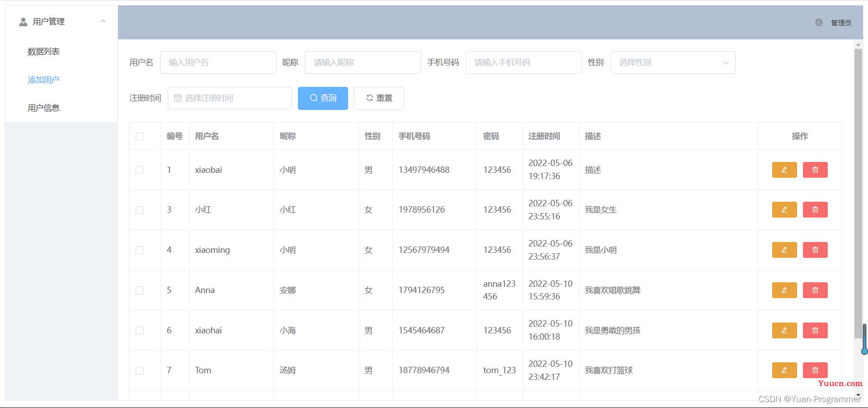The height and width of the screenshot is (408, 868).
Task: Click the vertical scrollbar thumb
Action: pos(858,194)
